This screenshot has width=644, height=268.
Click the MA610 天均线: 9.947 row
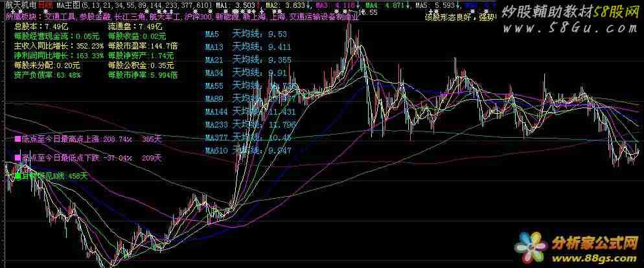click(248, 151)
